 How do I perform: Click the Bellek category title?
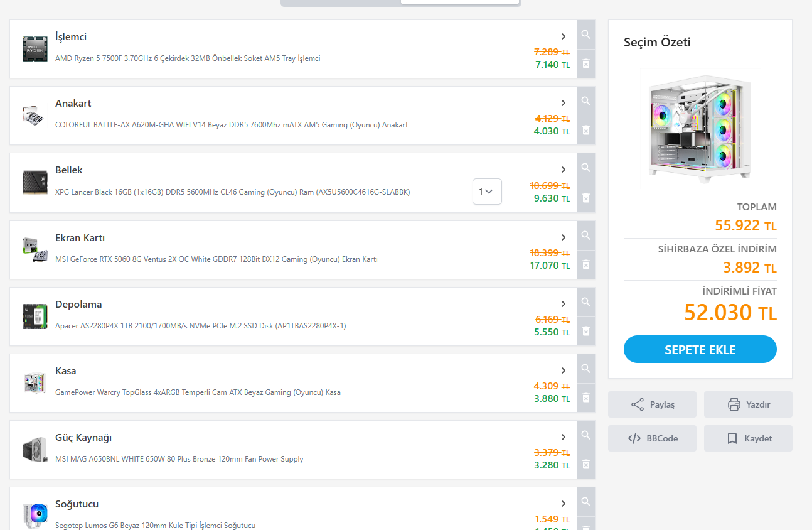pyautogui.click(x=69, y=170)
